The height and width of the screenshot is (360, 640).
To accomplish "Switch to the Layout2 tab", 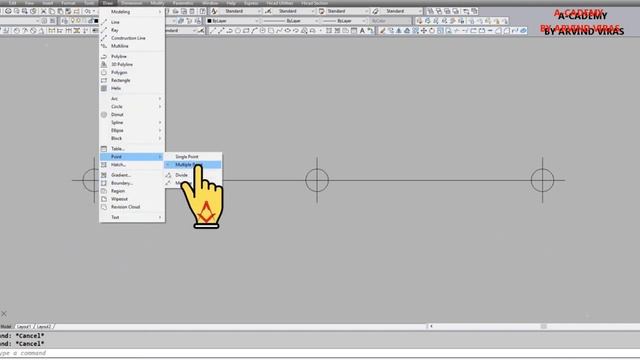I will pyautogui.click(x=44, y=327).
